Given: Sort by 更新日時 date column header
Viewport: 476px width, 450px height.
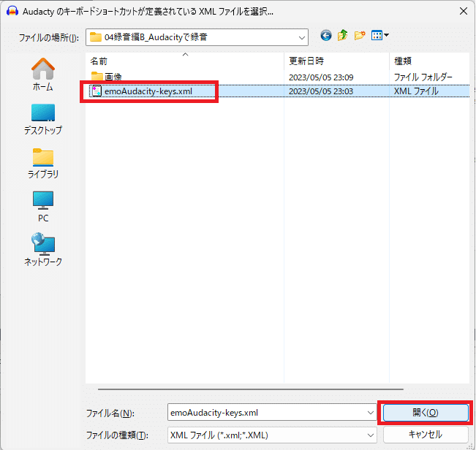Looking at the screenshot, I should pos(336,61).
